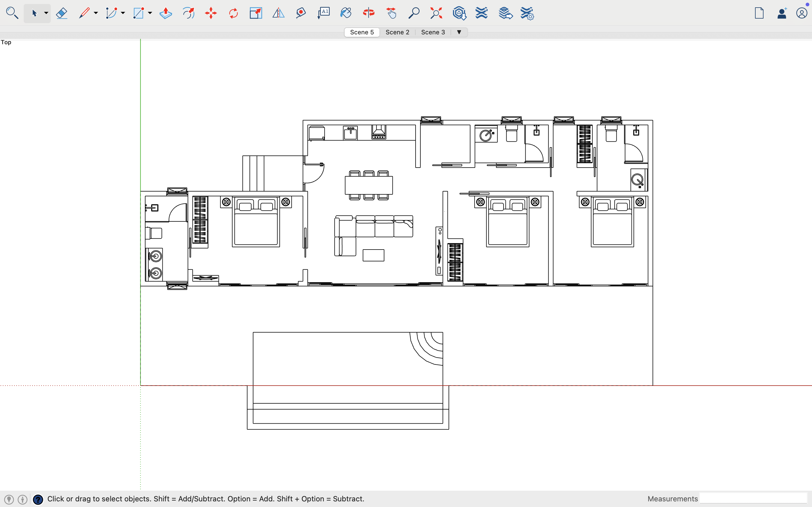The height and width of the screenshot is (507, 812).
Task: Activate the Pan tool
Action: point(391,13)
